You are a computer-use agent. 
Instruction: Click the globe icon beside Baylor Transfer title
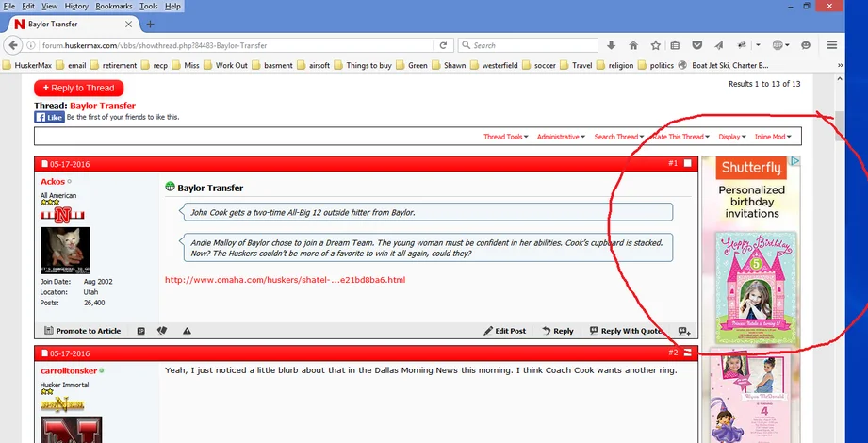click(x=170, y=187)
